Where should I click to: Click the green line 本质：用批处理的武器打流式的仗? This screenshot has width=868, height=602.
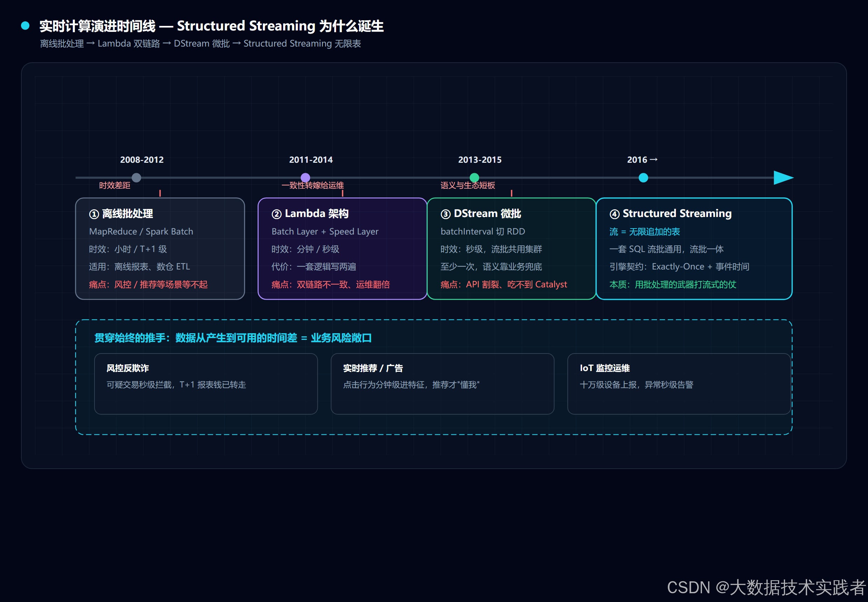(673, 285)
